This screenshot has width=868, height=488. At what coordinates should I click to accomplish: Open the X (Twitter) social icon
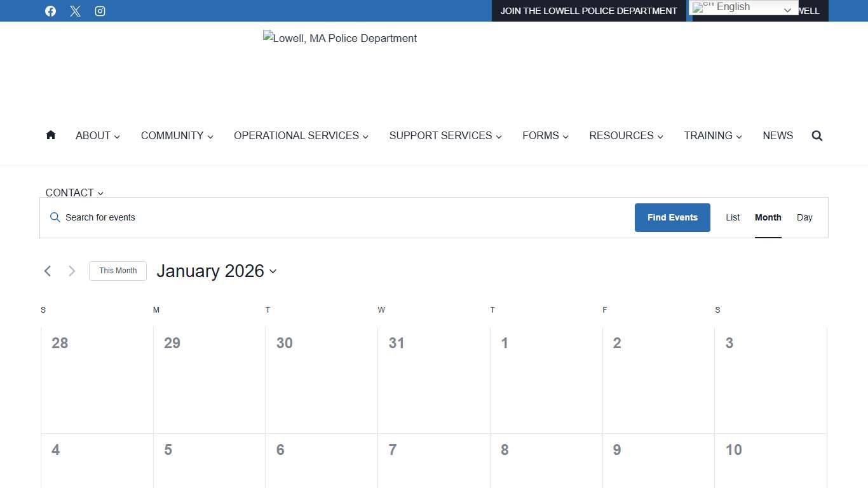pos(76,11)
